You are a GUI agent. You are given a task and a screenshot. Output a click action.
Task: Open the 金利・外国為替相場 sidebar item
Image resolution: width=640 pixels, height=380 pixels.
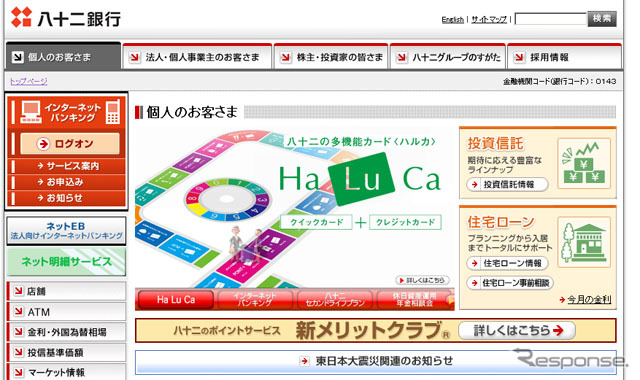(67, 332)
